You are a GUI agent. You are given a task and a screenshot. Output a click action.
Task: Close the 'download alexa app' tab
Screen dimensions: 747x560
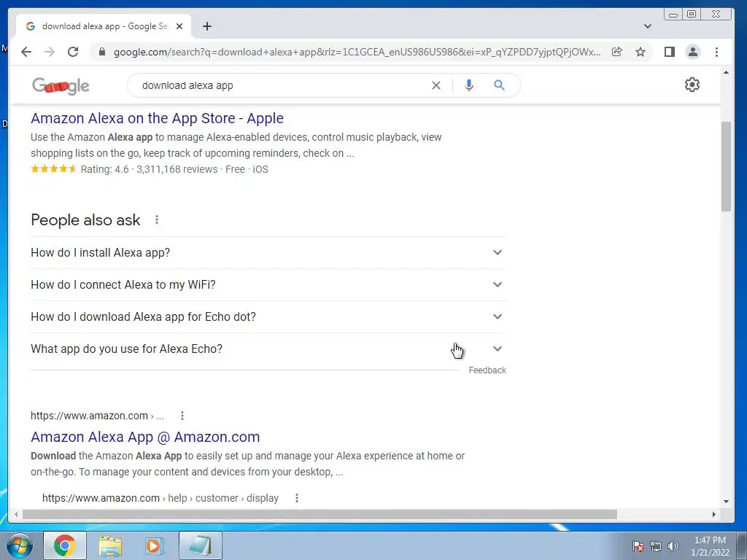179,26
